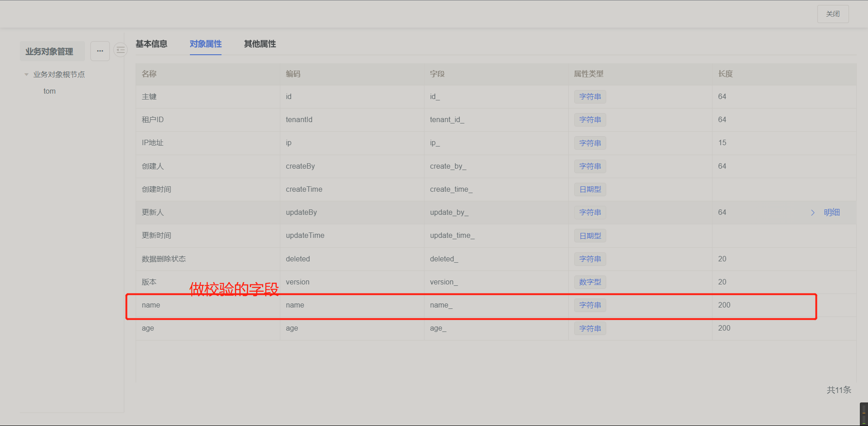
Task: Click the 字符串 type tag in 主键 row
Action: (x=590, y=97)
